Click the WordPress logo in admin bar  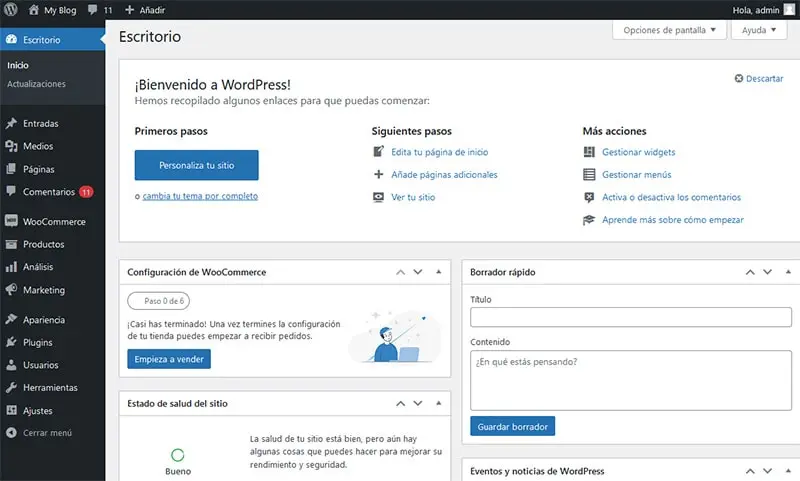pyautogui.click(x=11, y=10)
